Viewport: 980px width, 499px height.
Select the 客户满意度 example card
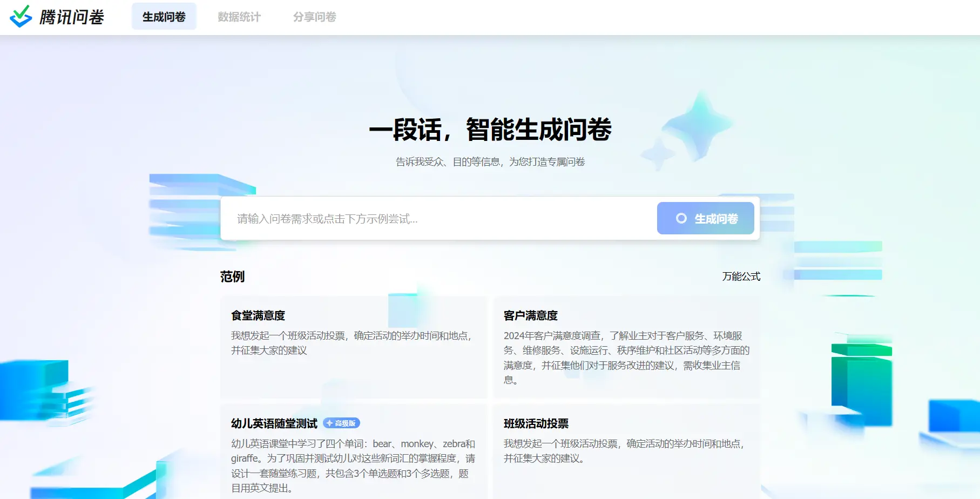click(x=626, y=346)
